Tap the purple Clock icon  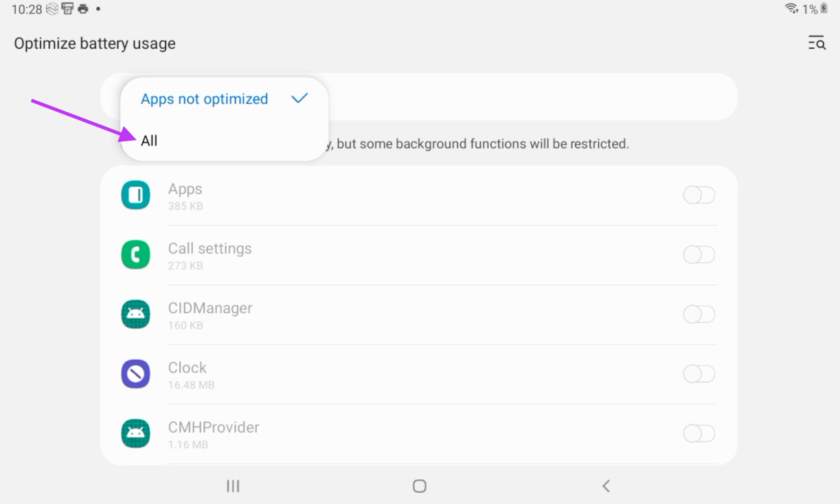tap(135, 374)
